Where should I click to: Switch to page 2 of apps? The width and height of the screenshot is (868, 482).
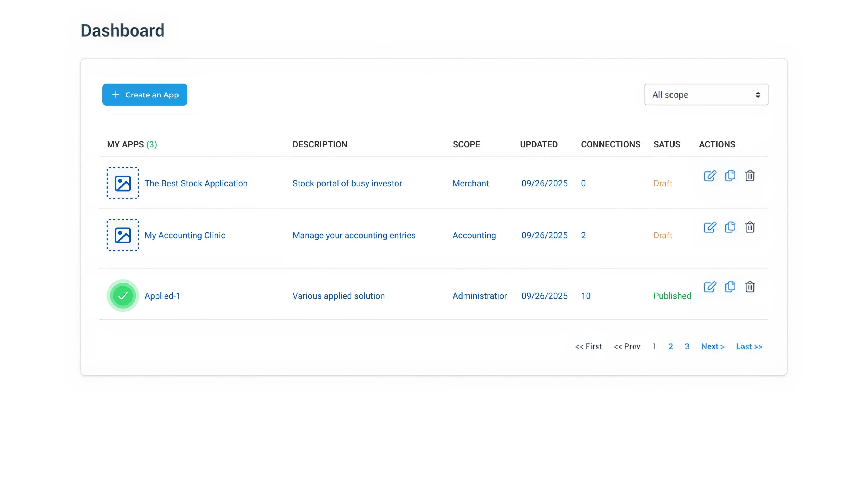click(671, 346)
